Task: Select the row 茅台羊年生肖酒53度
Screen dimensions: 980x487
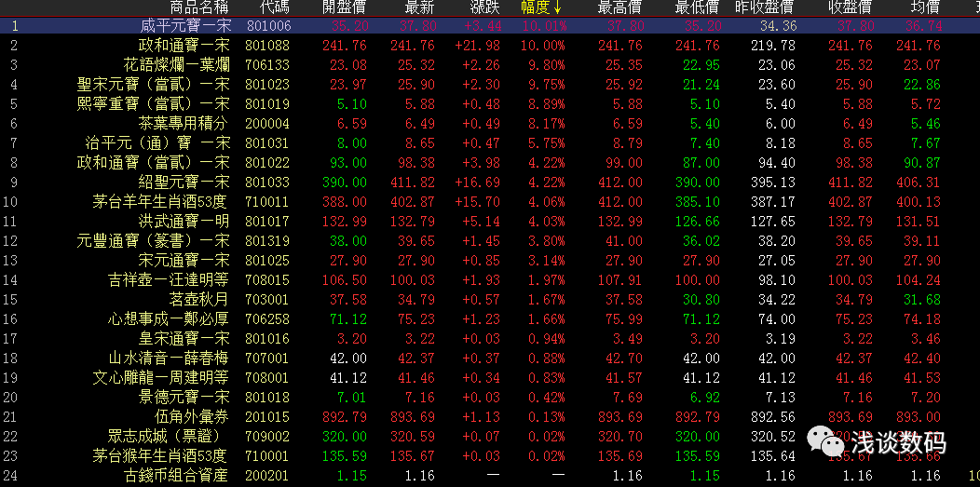Action: click(490, 202)
